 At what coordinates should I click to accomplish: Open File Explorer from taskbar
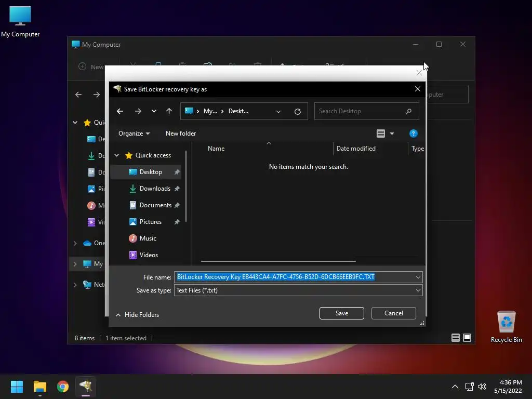click(39, 387)
